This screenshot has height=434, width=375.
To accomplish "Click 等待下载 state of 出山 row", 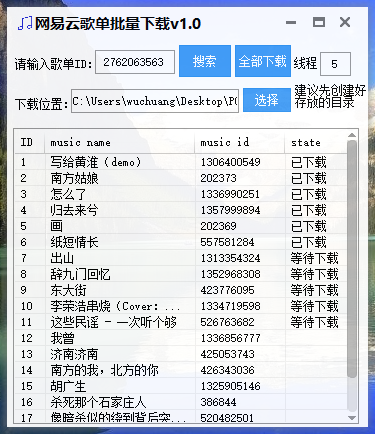I will tap(314, 258).
